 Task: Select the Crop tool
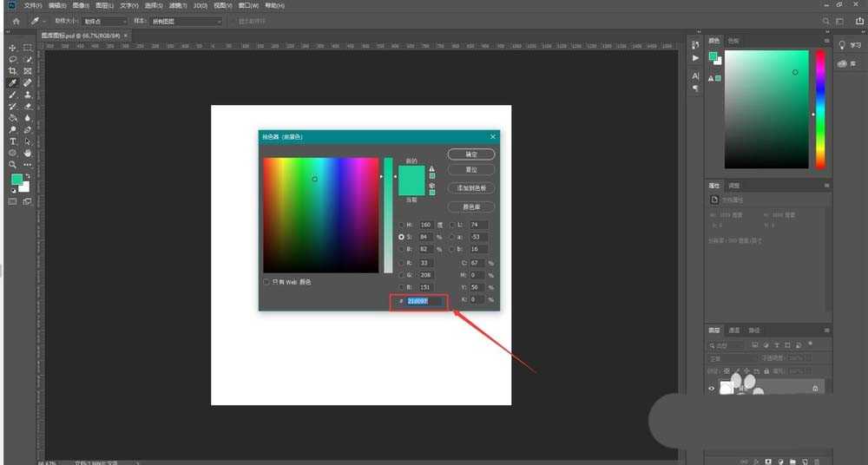point(13,71)
